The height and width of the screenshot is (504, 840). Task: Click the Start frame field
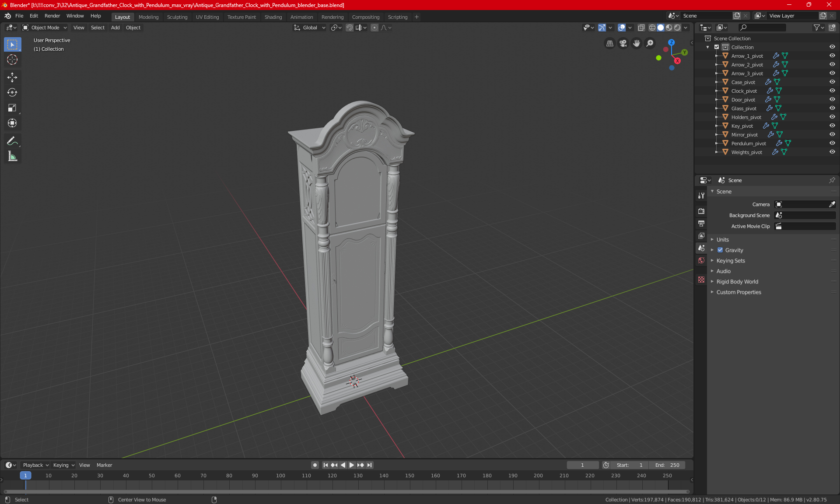630,465
